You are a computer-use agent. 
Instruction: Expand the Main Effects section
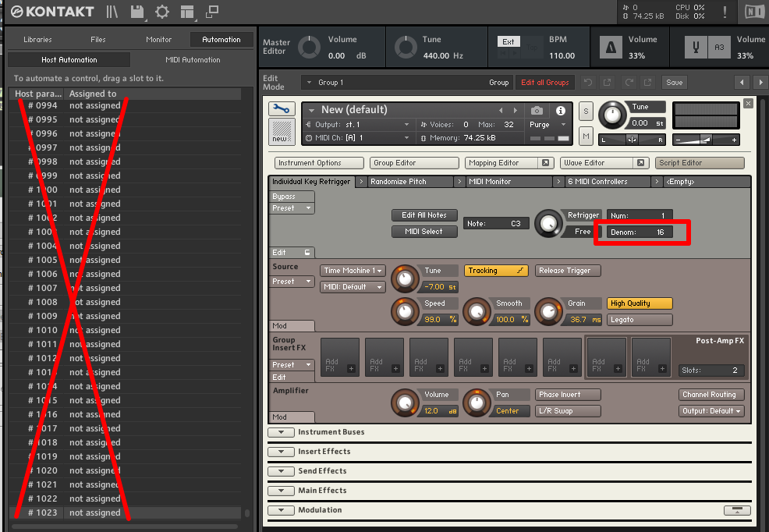click(281, 491)
